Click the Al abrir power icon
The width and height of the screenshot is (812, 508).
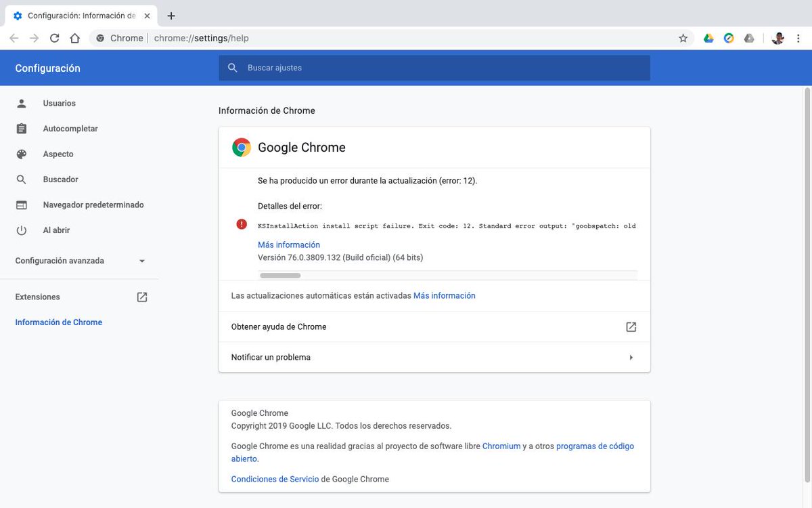[22, 230]
